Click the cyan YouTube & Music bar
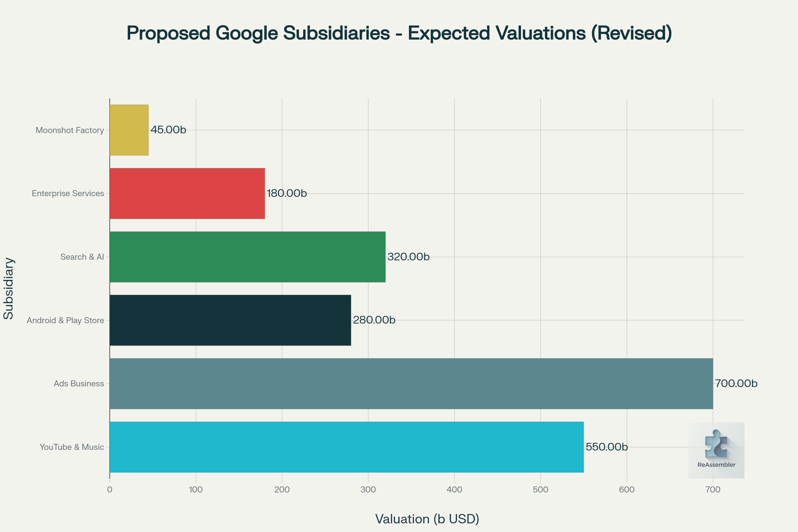The height and width of the screenshot is (532, 798). tap(346, 447)
